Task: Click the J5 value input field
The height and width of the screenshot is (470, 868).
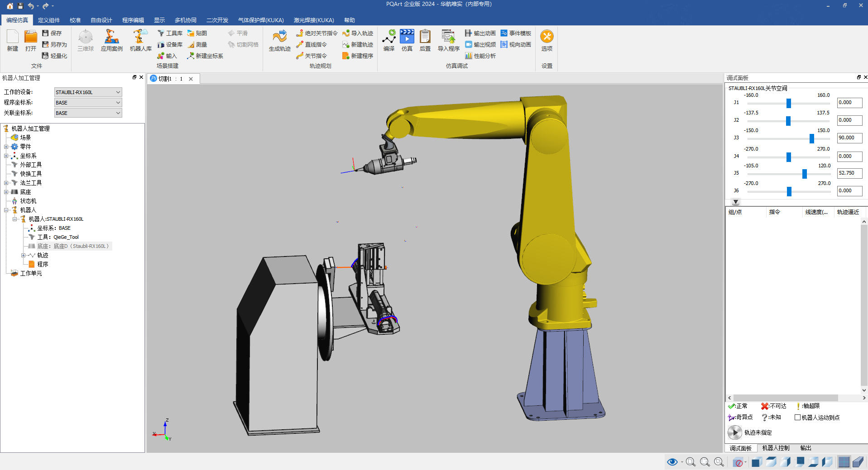Action: pyautogui.click(x=849, y=173)
